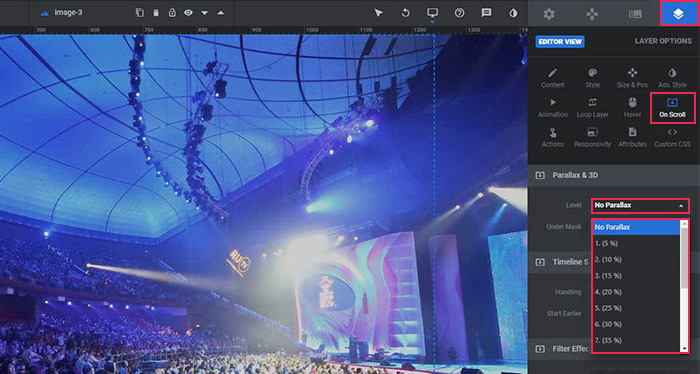Open Adv. Style settings

click(672, 78)
